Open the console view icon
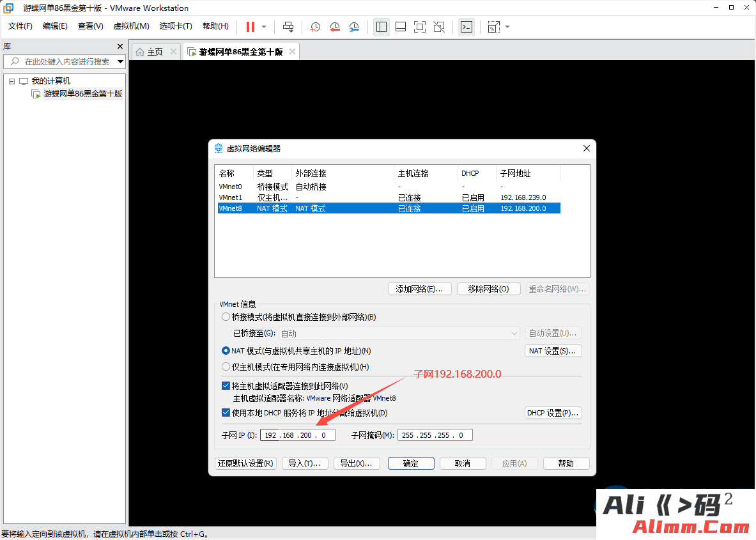The image size is (756, 540). 467,27
